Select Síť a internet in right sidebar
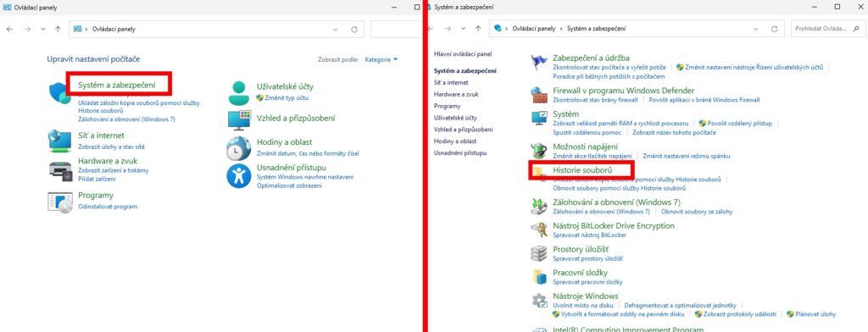 [x=451, y=82]
